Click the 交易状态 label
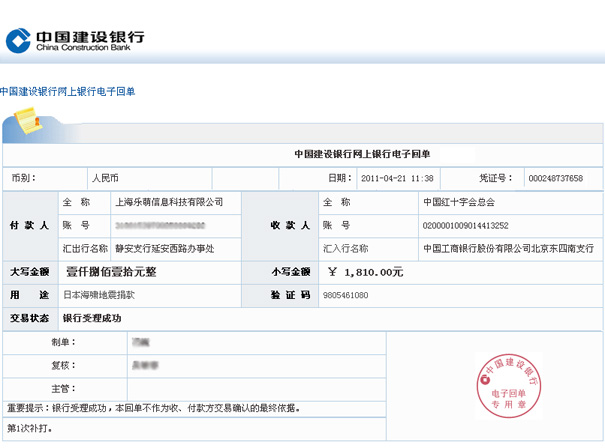The image size is (605, 448). tap(29, 318)
